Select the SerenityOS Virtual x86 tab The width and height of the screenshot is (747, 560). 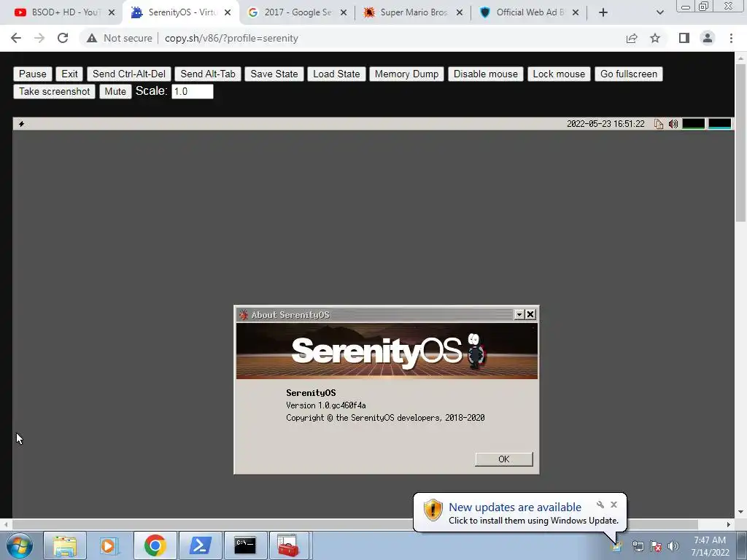click(x=181, y=12)
